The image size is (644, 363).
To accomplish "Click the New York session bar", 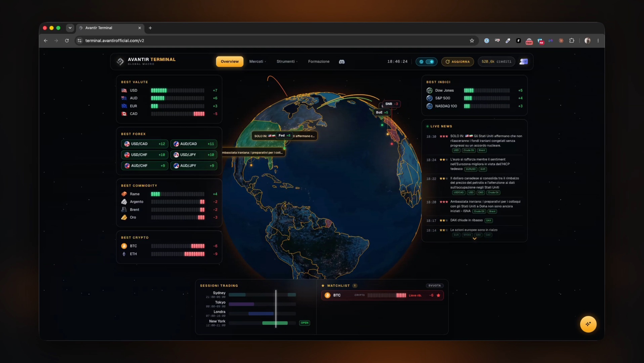I will [x=275, y=323].
